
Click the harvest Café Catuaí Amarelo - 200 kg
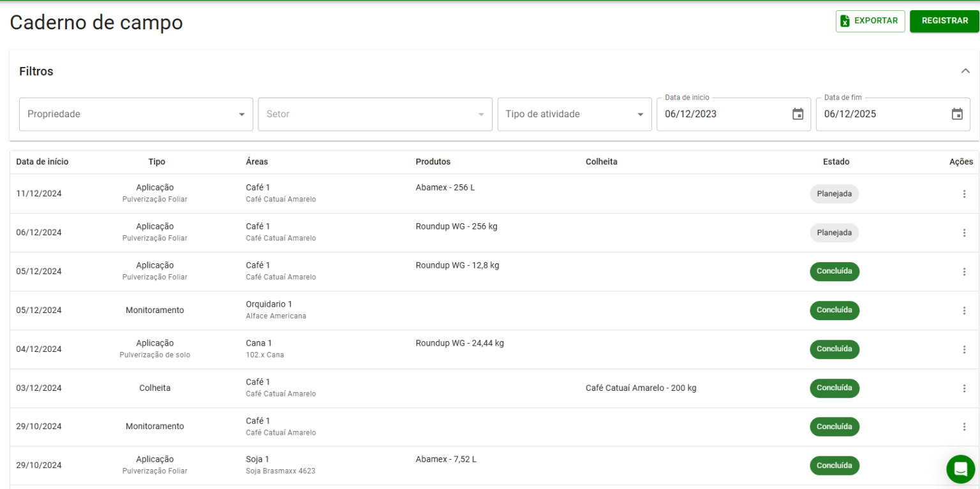(641, 388)
